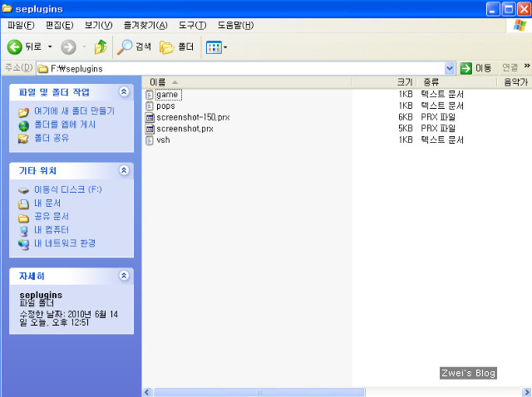
Task: Open 공유 문서 link
Action: click(x=52, y=216)
